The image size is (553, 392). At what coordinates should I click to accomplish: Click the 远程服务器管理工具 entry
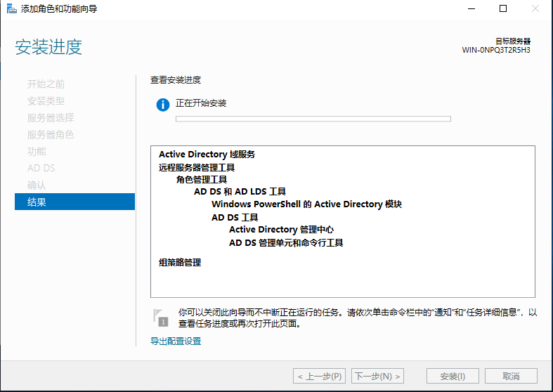[x=197, y=167]
